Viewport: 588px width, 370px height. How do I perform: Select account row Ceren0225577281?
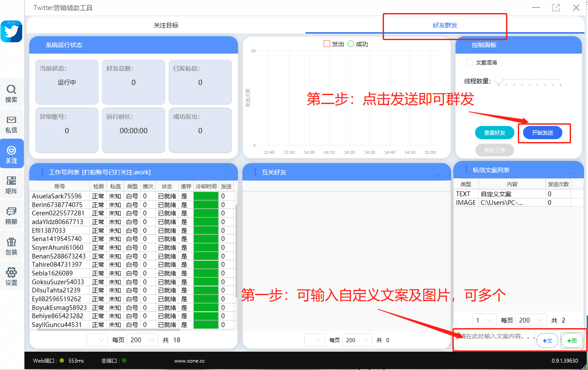click(132, 213)
